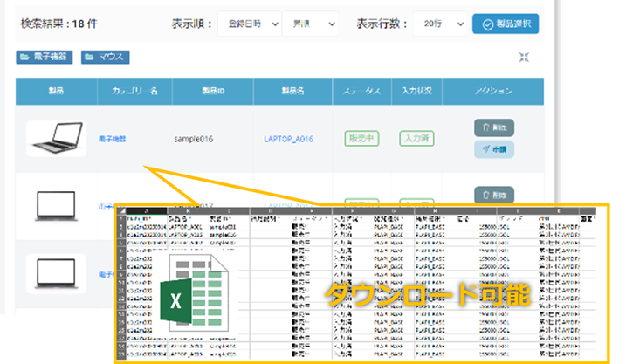Click the folder icon on 電子機器 tag
The width and height of the screenshot is (626, 364).
tap(24, 58)
